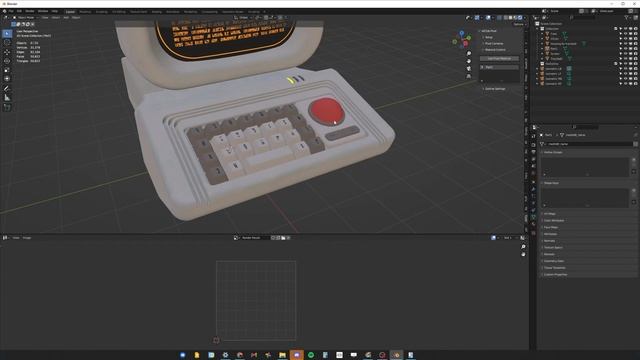The height and width of the screenshot is (360, 640).
Task: Click the mesh name field in properties
Action: [587, 144]
